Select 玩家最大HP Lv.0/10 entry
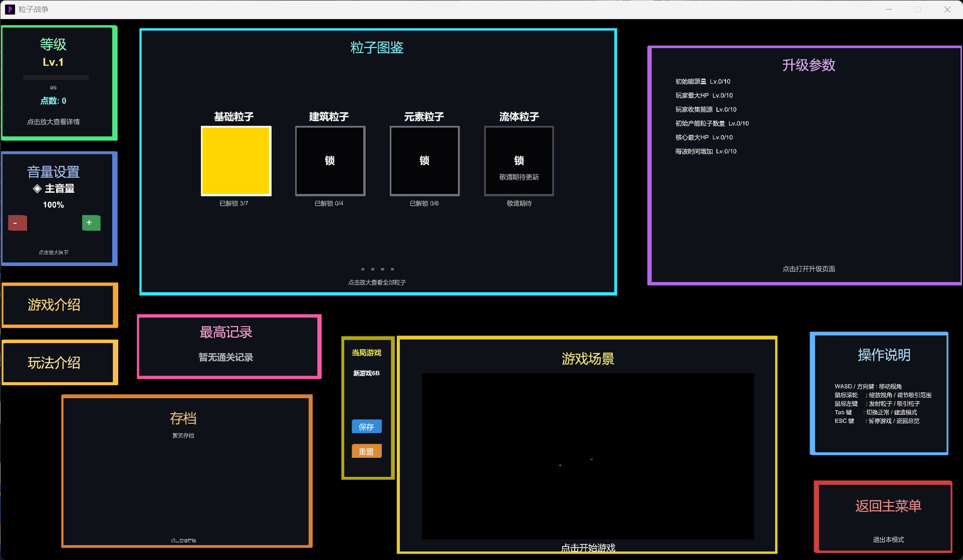Screen dimensions: 963x560 [x=704, y=95]
